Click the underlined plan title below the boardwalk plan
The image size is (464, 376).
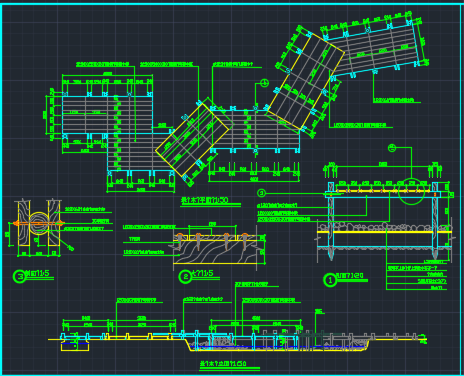coord(210,201)
